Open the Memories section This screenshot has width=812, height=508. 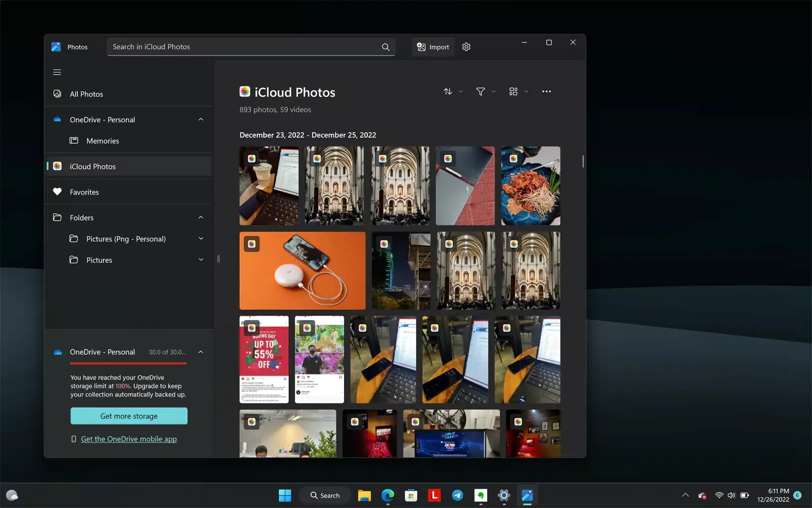103,141
